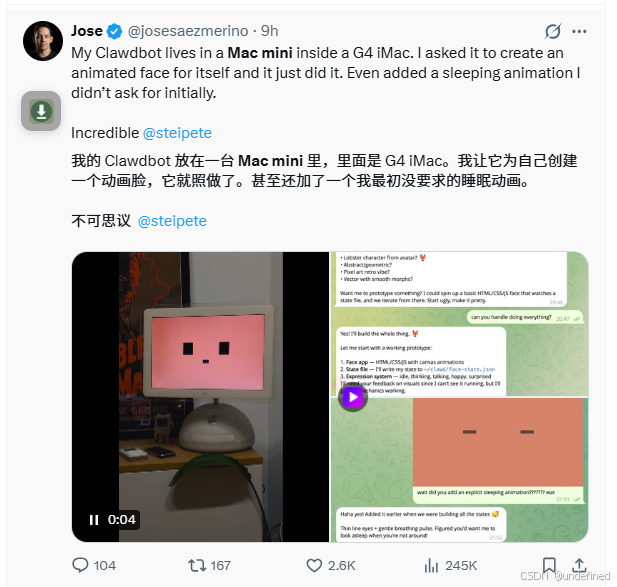Click the Chinese-translation @steipete mention

click(172, 221)
